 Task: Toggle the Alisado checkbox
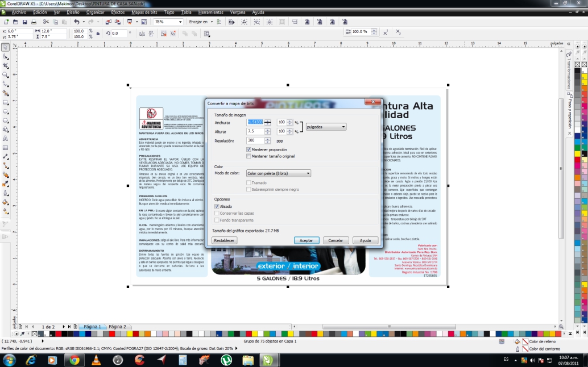[217, 207]
